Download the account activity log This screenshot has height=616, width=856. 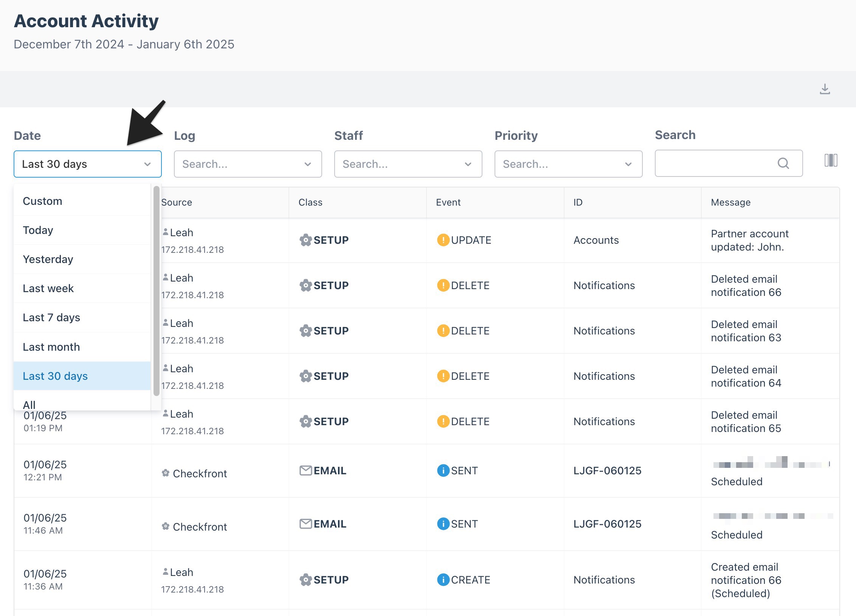point(825,89)
